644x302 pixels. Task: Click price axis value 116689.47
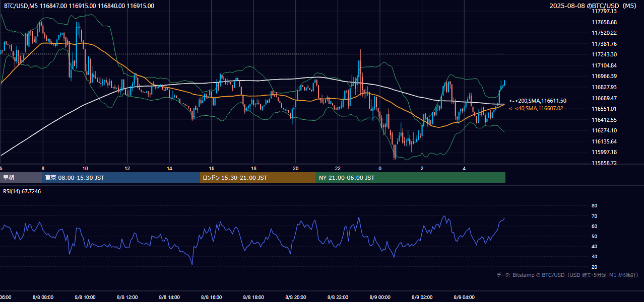[604, 98]
